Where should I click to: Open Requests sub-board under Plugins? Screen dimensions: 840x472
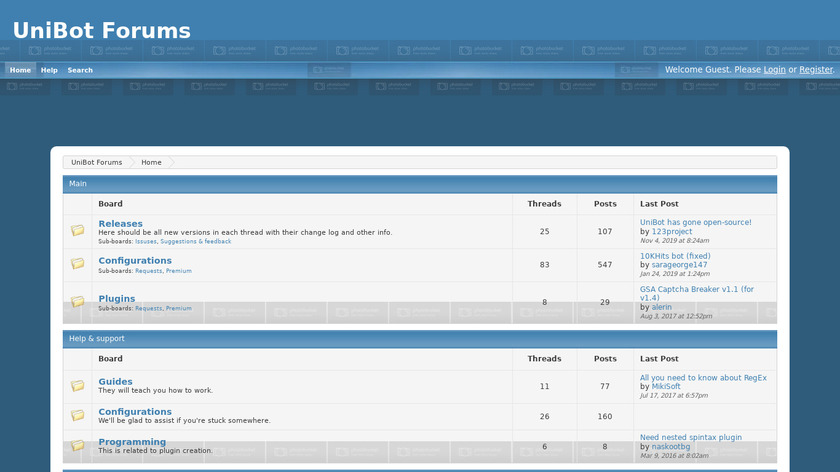tap(148, 309)
